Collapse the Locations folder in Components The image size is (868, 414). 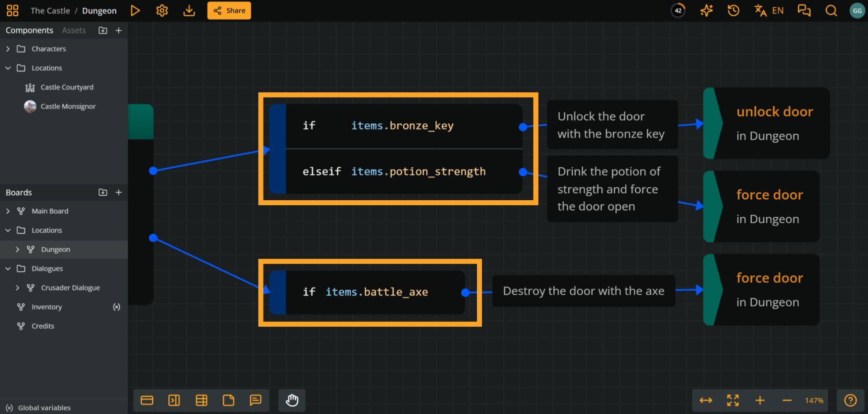pos(8,68)
